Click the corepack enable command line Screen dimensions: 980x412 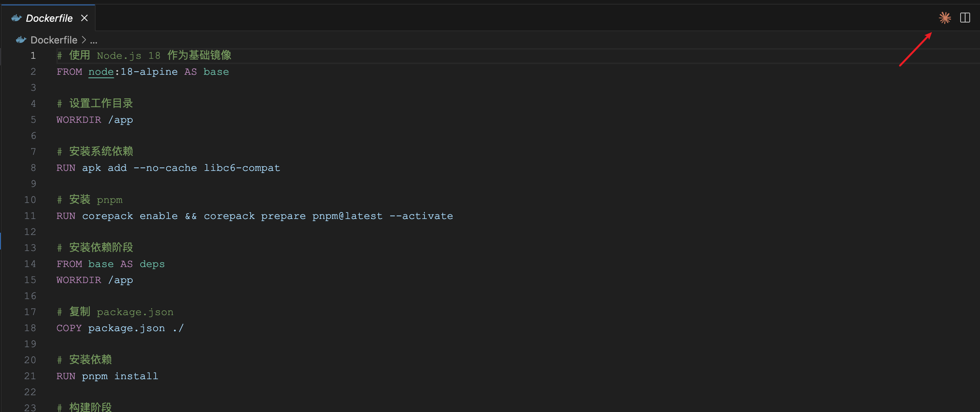(x=255, y=216)
